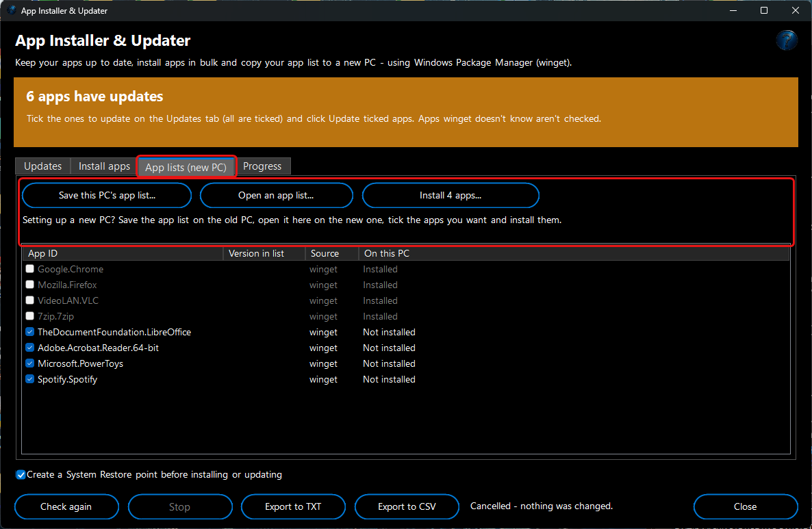Sort by Source column header
Screen dimensions: 812x529
click(x=332, y=253)
